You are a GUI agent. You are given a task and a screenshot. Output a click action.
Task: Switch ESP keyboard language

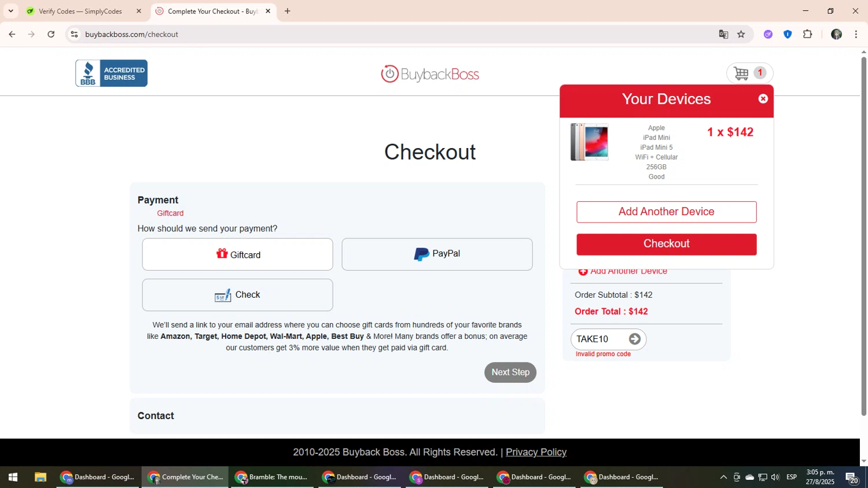pyautogui.click(x=792, y=477)
